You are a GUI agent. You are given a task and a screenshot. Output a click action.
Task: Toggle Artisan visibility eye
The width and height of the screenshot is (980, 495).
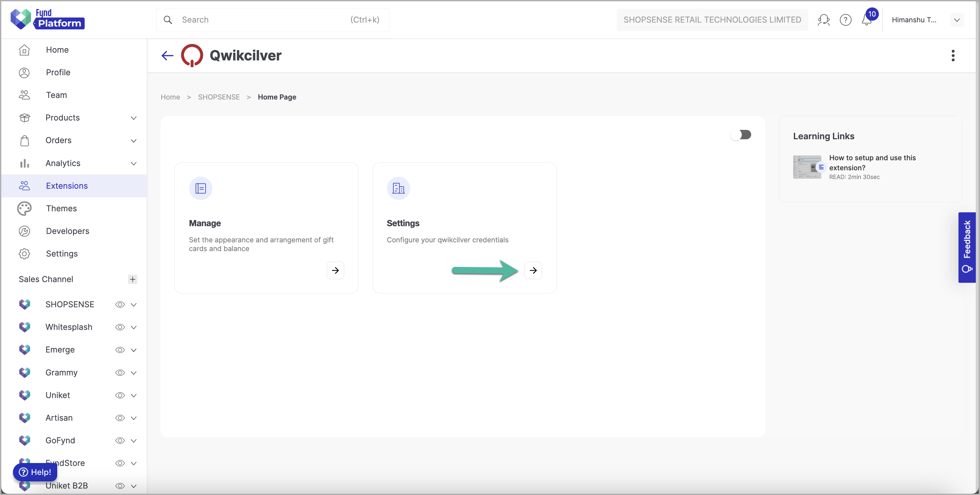[120, 418]
